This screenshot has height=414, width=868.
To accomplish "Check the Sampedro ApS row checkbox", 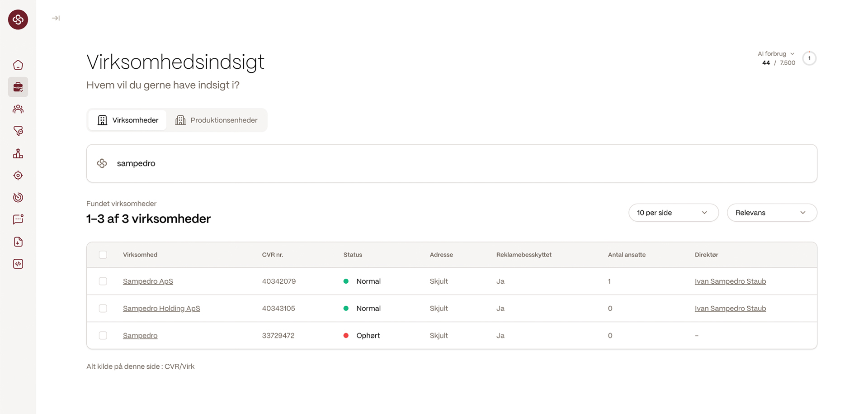I will tap(103, 281).
